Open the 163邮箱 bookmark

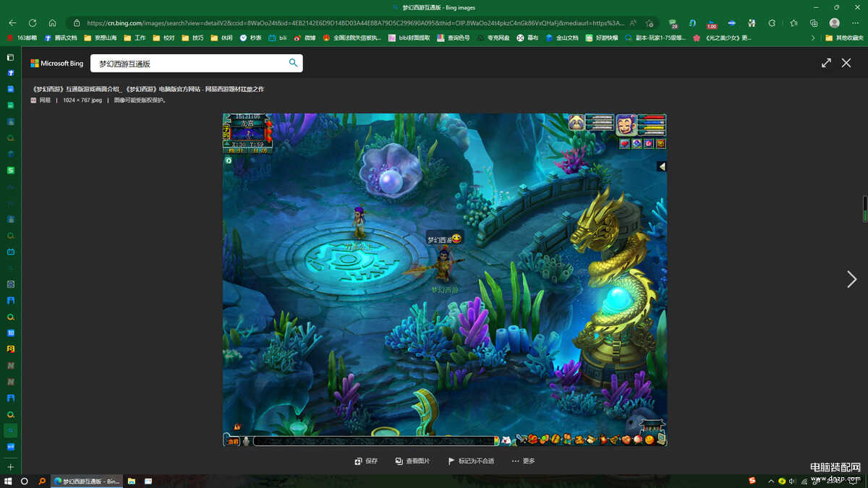point(22,38)
